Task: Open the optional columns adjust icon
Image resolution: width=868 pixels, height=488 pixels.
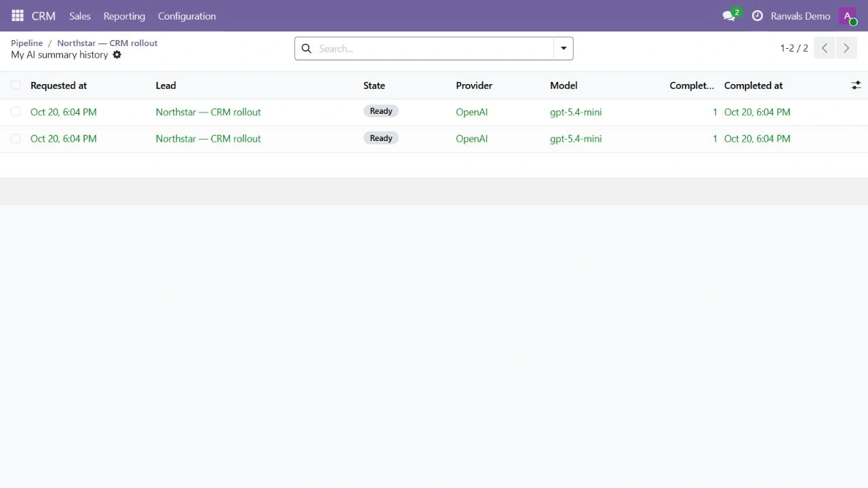Action: click(856, 85)
